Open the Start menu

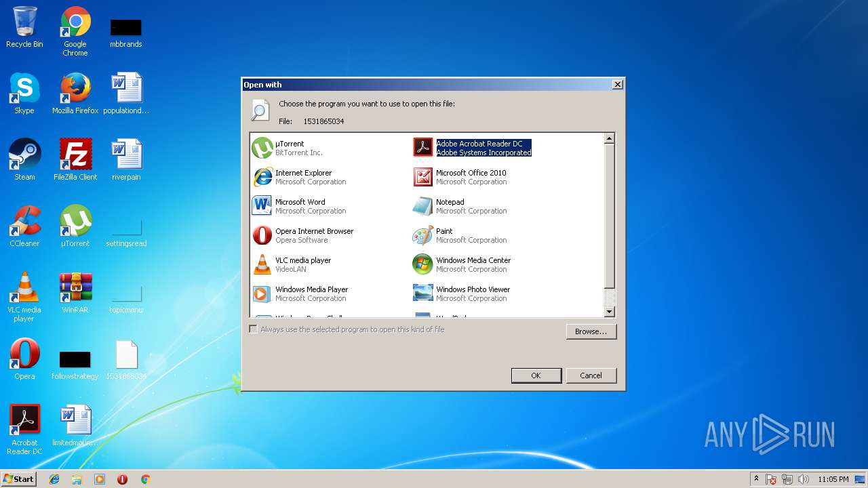(x=19, y=479)
